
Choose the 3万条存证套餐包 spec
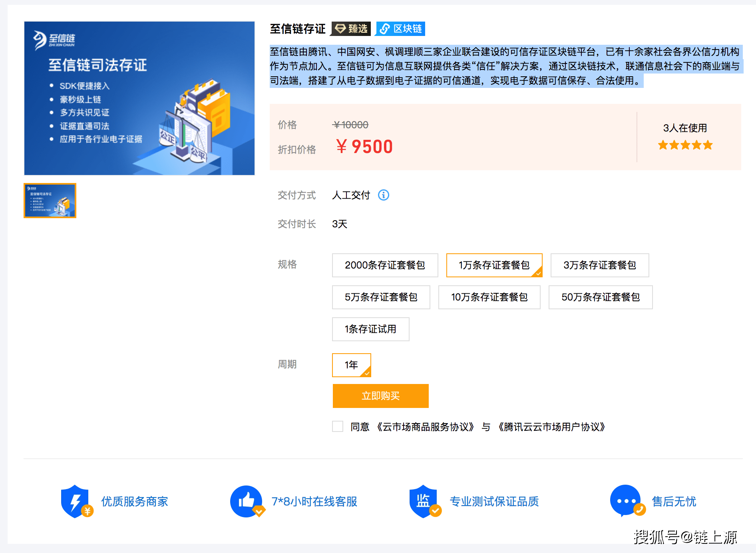(x=600, y=265)
